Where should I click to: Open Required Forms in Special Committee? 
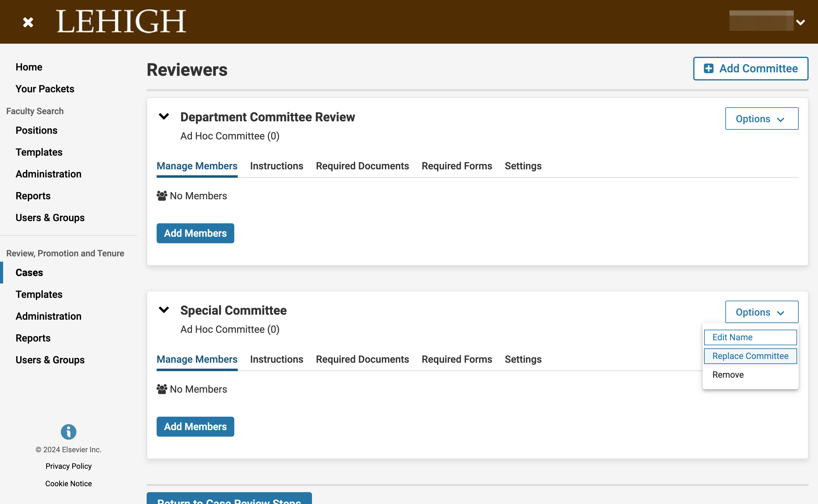(x=456, y=359)
